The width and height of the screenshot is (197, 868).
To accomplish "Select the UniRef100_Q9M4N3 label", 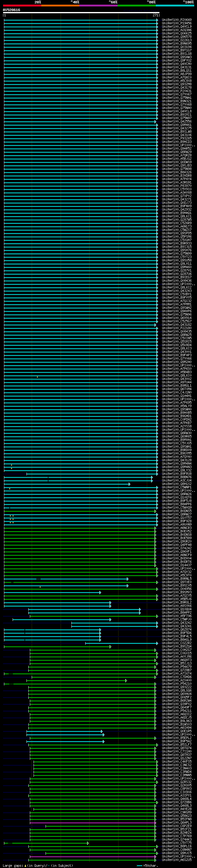I will pos(177,467).
